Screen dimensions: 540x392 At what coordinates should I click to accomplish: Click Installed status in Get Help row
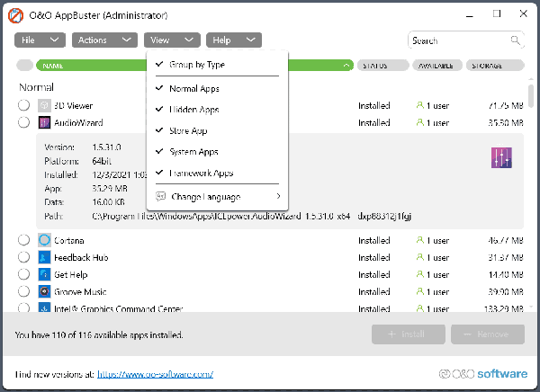point(374,274)
